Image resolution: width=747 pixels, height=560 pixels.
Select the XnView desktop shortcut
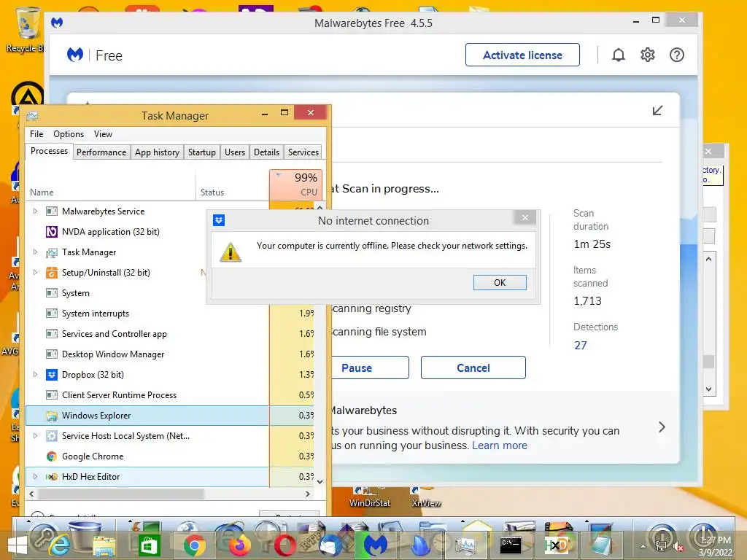click(426, 497)
